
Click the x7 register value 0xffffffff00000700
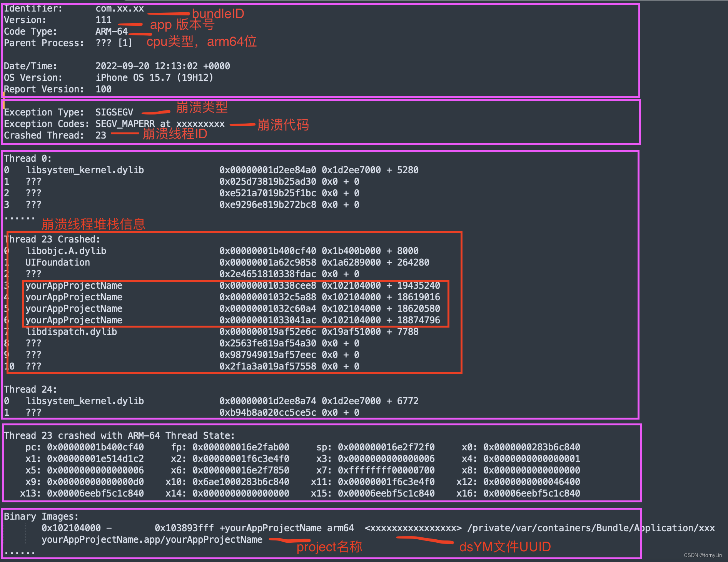click(x=386, y=470)
